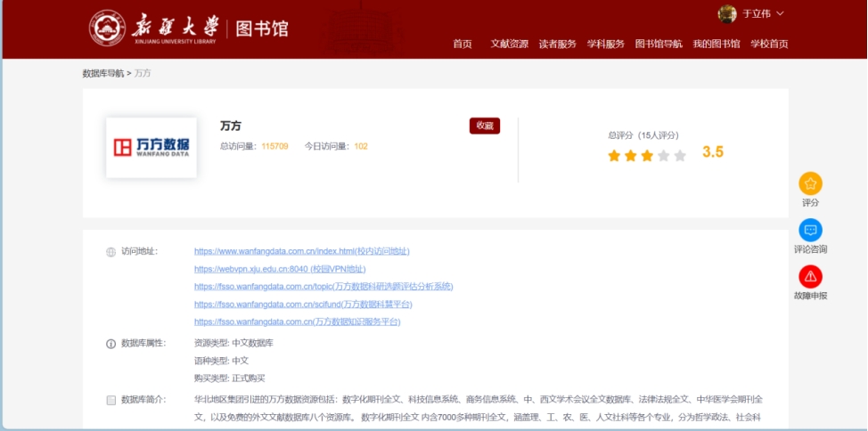
Task: Click the info icon beside 数据库属性
Action: point(111,344)
